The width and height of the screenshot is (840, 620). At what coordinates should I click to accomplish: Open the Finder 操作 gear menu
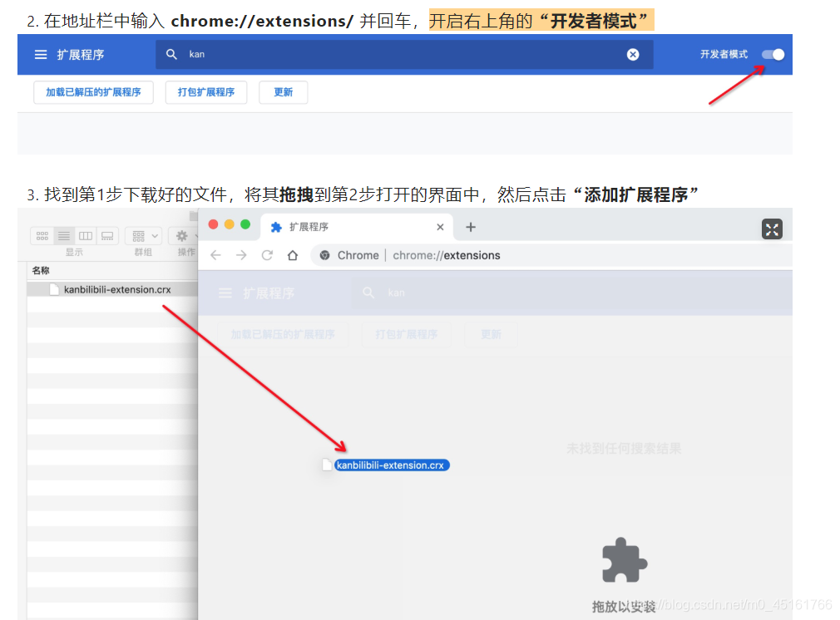coord(183,235)
